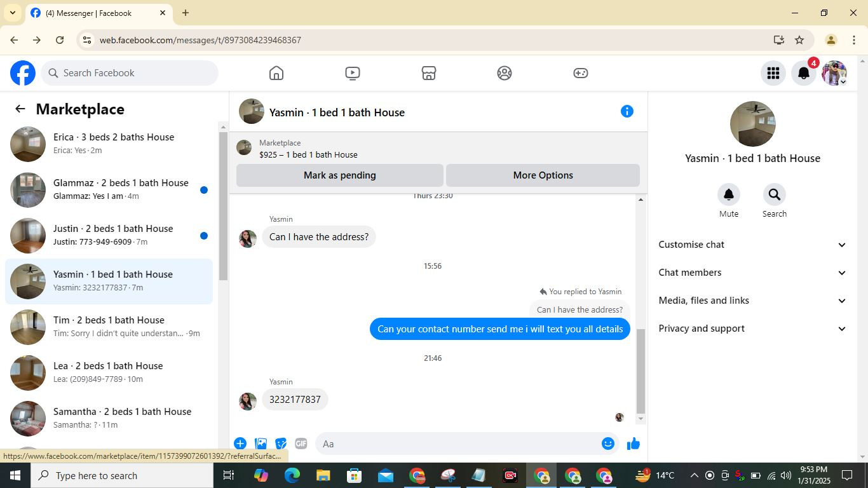Viewport: 868px width, 488px height.
Task: Attach a photo using the image icon
Action: click(261, 444)
